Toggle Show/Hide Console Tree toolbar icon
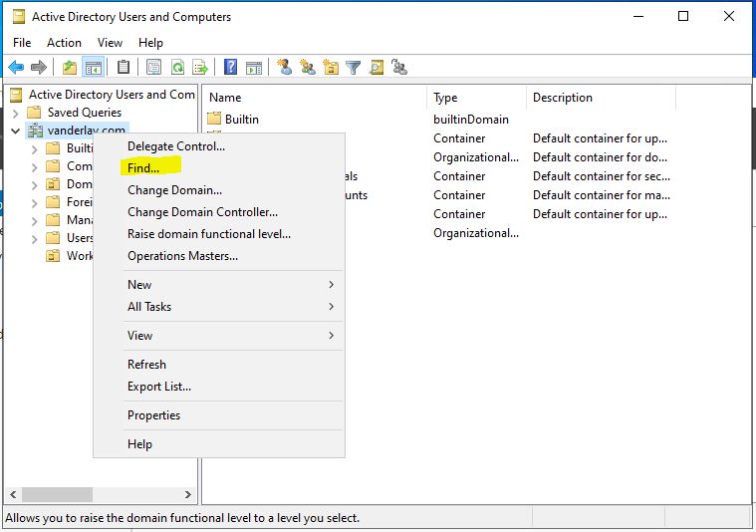Image resolution: width=756 pixels, height=532 pixels. (93, 67)
